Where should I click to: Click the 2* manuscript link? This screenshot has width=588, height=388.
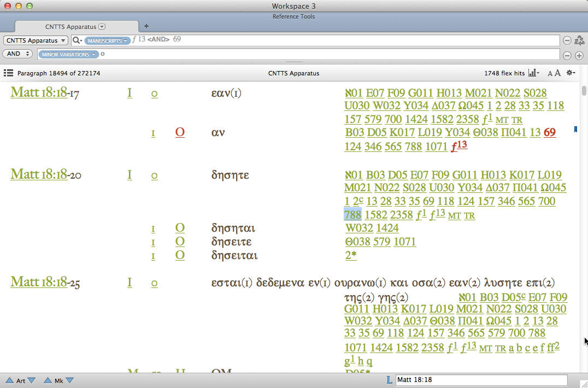coord(351,255)
